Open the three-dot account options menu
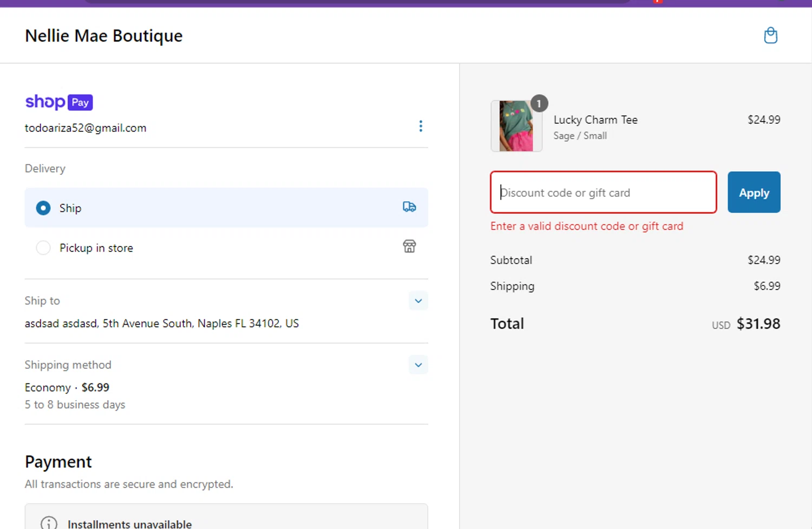 [421, 126]
